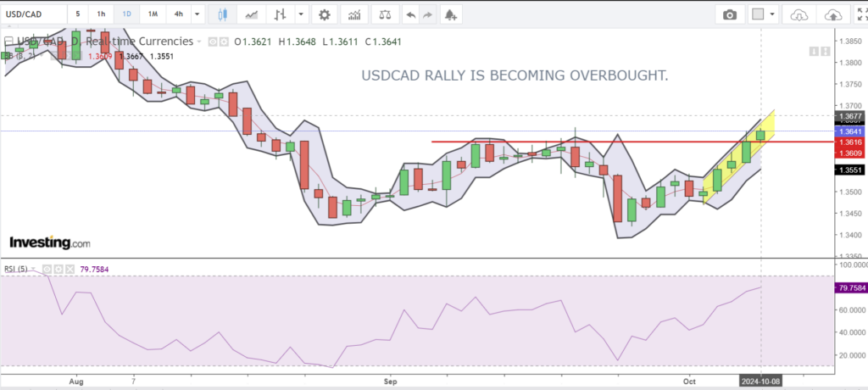Load chart layout with the cloud download icon

pyautogui.click(x=798, y=14)
